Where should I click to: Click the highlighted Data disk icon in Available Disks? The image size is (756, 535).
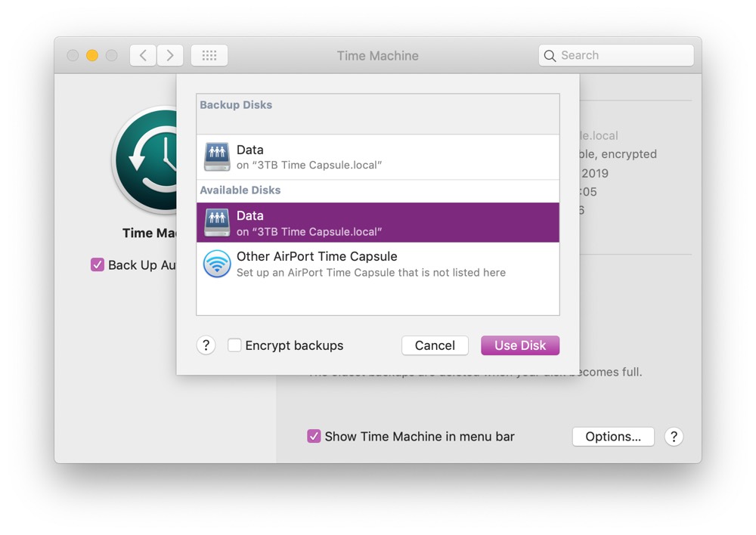coord(217,223)
